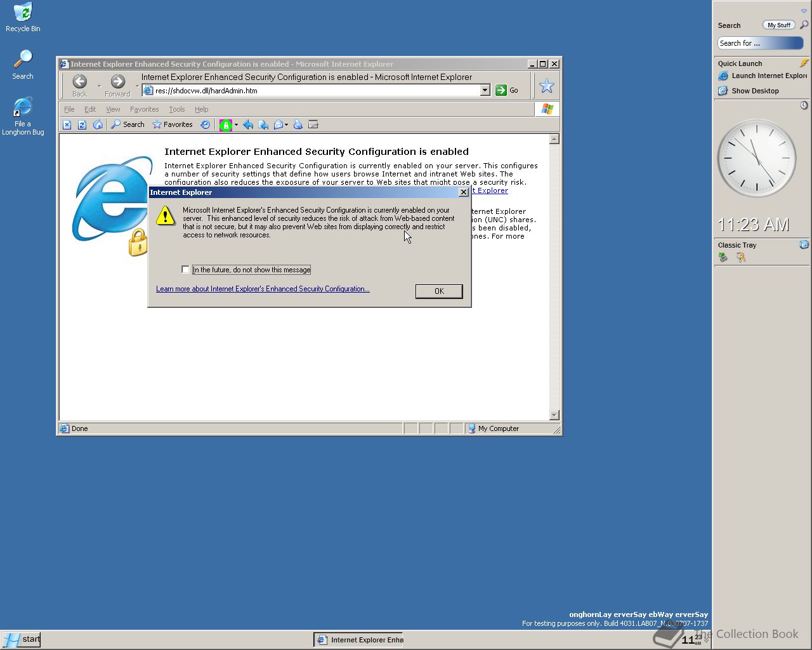Screen dimensions: 812x650
Task: Click the Refresh icon in IE toolbar
Action: click(82, 125)
